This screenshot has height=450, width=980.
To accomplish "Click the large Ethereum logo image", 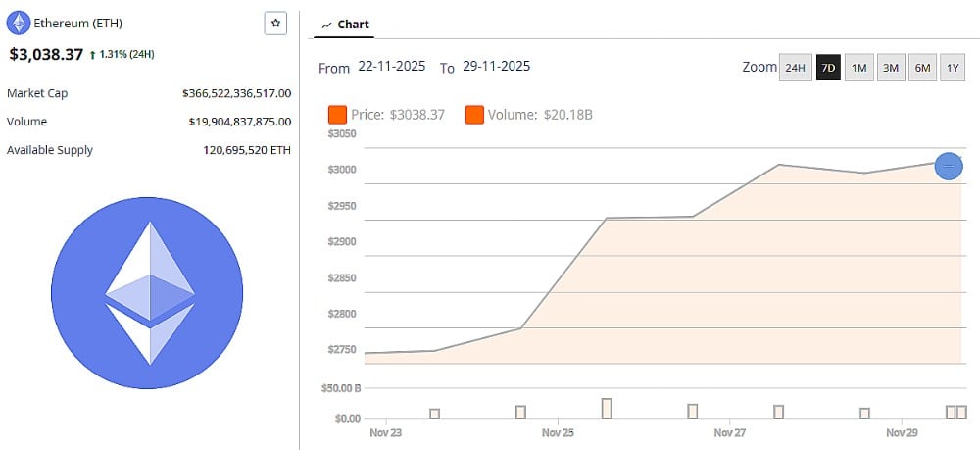I will [147, 292].
